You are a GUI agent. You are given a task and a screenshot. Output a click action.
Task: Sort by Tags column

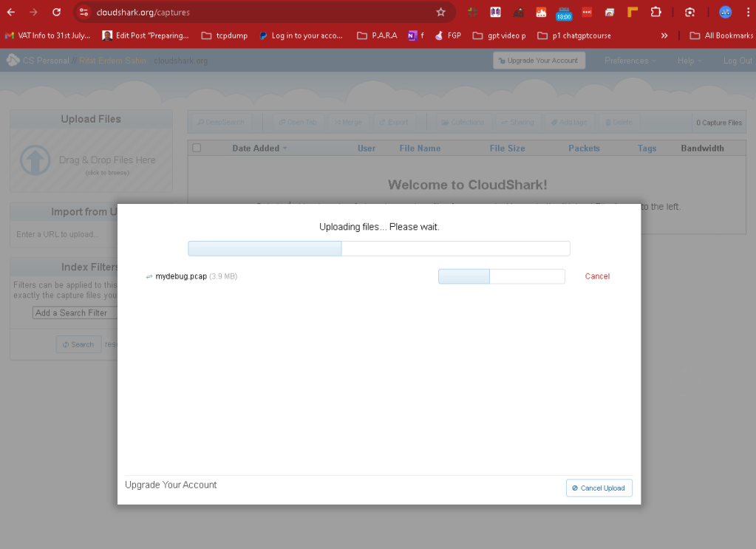pos(647,149)
